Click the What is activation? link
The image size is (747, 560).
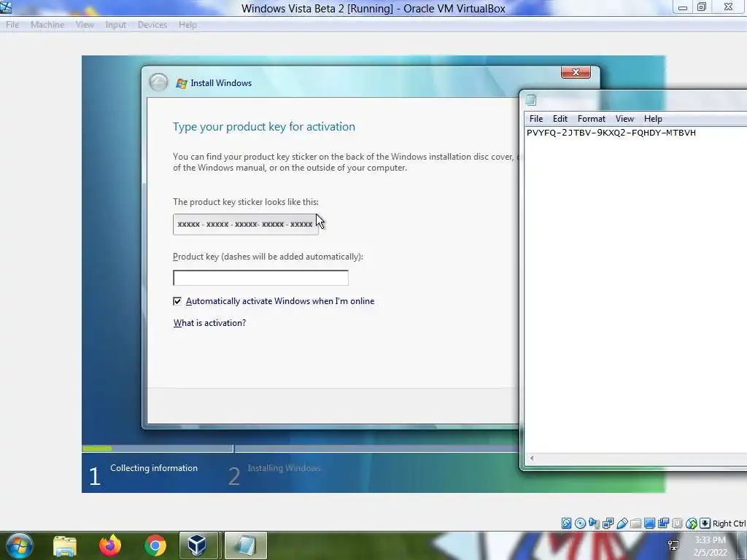[209, 323]
